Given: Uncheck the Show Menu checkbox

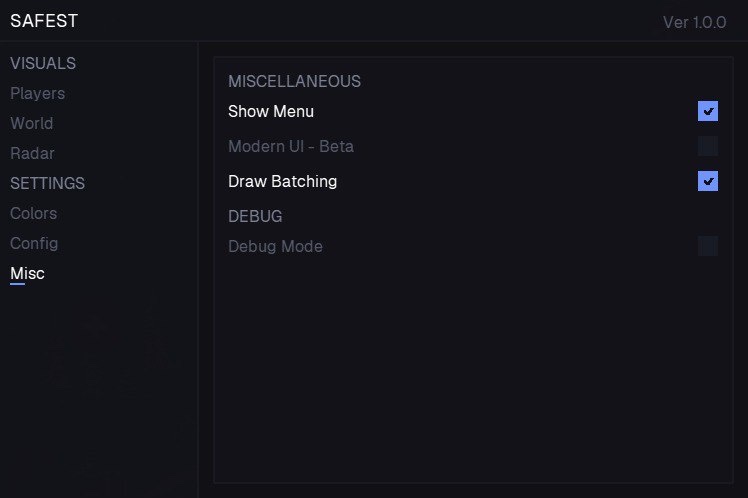Looking at the screenshot, I should [708, 111].
